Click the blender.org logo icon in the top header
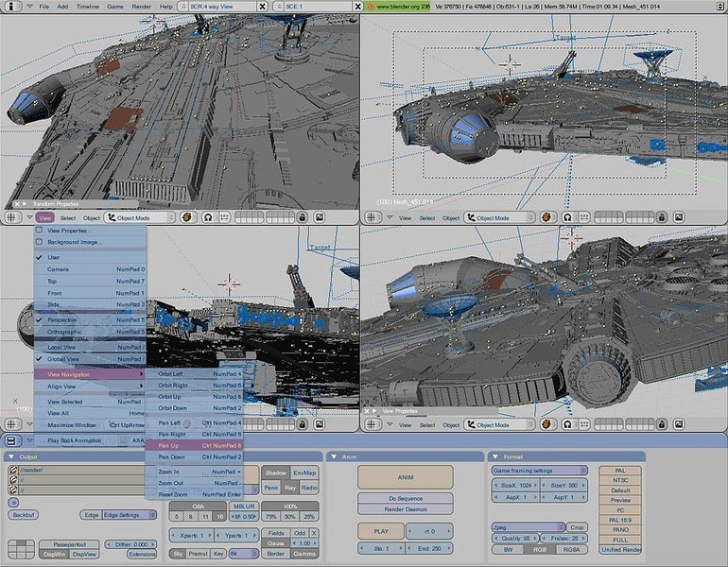Viewport: 728px width, 567px height. coord(371,7)
